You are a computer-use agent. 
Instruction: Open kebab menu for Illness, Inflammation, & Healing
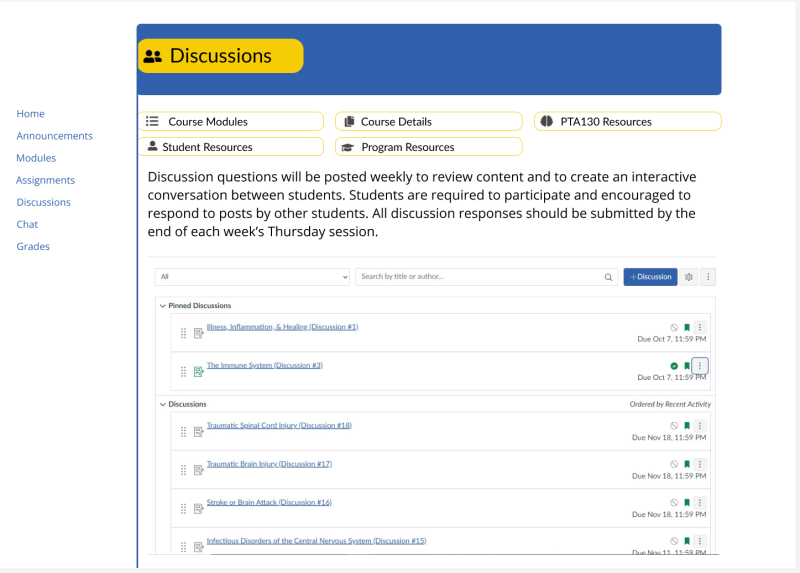click(700, 327)
